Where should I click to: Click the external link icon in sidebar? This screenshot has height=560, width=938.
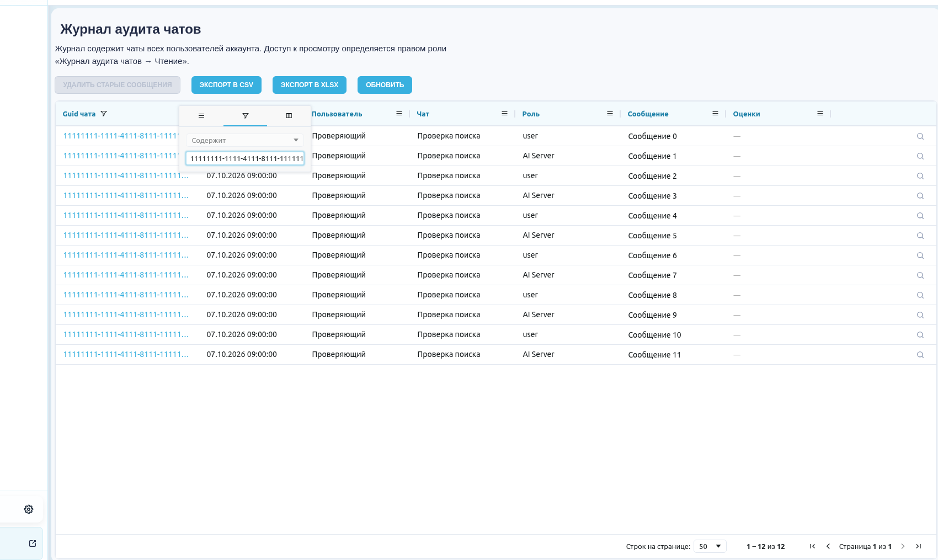click(x=33, y=543)
